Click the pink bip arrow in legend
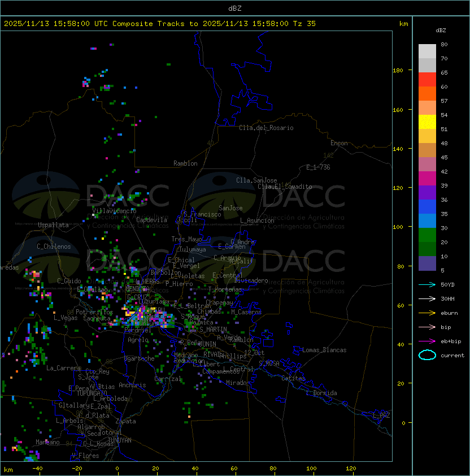 click(x=427, y=327)
